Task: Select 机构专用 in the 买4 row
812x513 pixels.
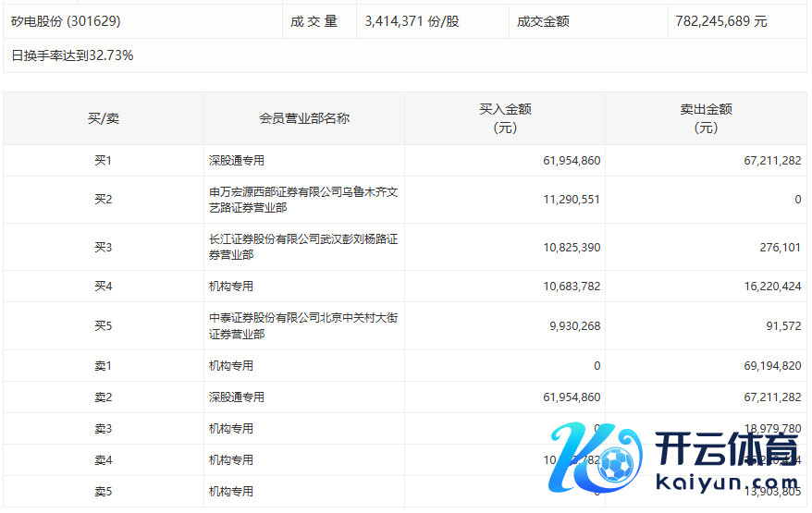Action: point(231,287)
